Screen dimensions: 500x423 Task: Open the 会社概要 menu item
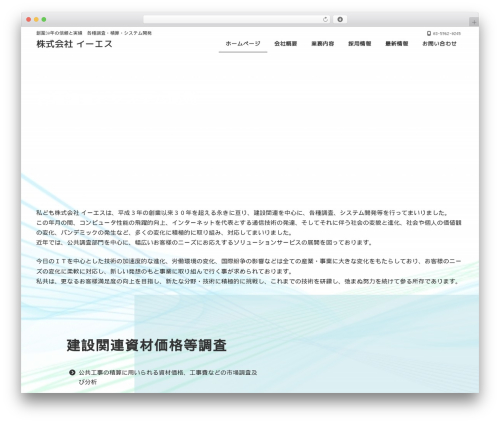[x=286, y=44]
